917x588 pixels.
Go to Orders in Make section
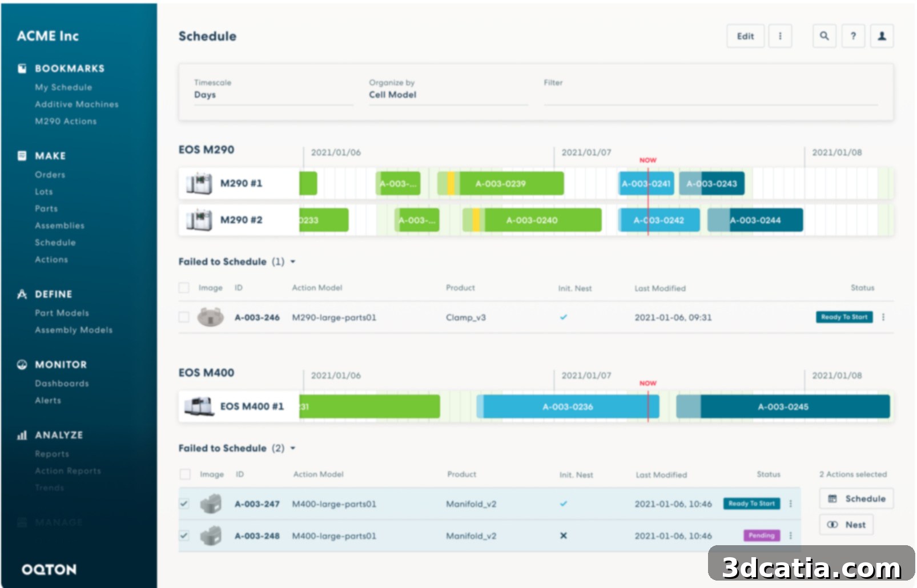pos(50,175)
